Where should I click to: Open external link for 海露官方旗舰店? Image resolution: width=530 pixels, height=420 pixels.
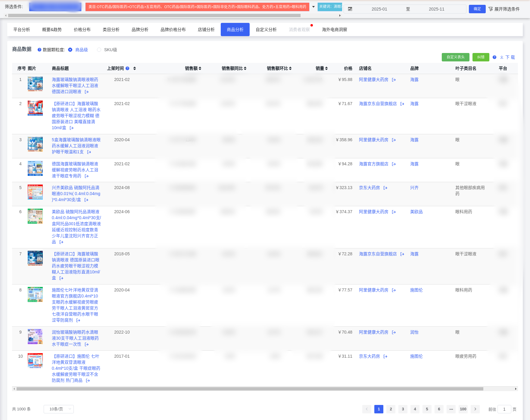[x=394, y=164]
